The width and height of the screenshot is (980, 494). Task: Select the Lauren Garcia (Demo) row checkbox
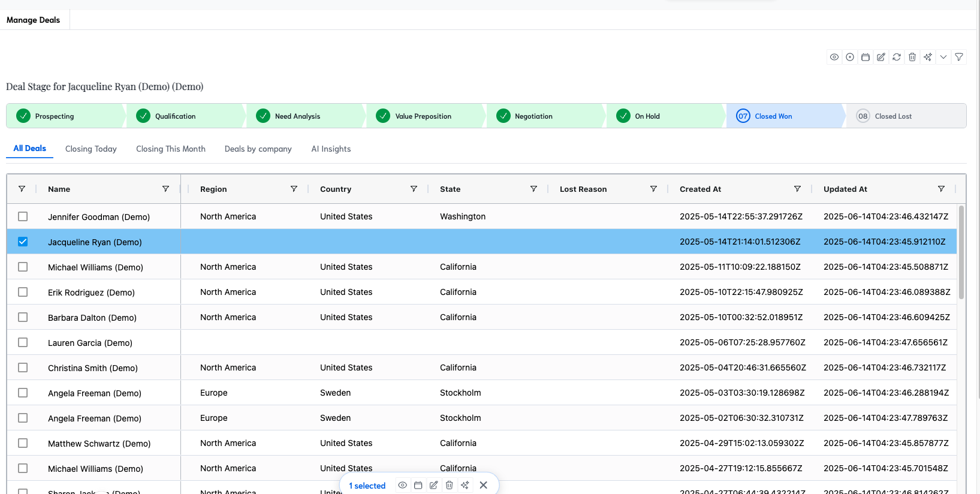[x=23, y=342]
